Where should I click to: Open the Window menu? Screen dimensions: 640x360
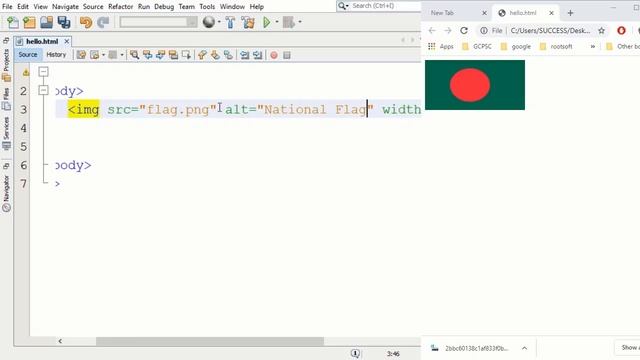pos(232,7)
